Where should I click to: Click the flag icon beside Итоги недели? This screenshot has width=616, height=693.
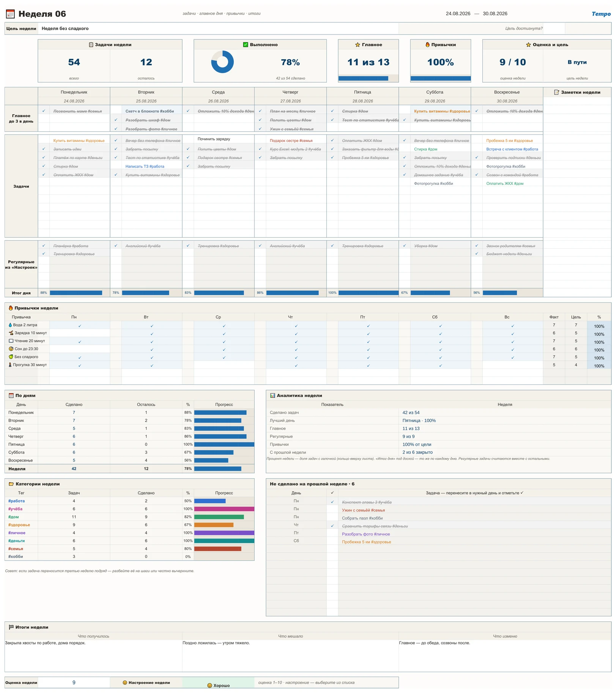point(11,627)
